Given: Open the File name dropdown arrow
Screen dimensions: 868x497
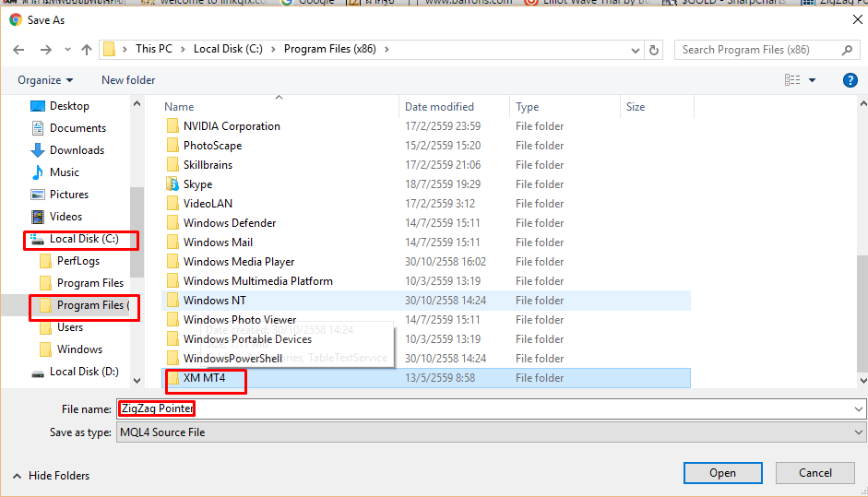Looking at the screenshot, I should [859, 409].
